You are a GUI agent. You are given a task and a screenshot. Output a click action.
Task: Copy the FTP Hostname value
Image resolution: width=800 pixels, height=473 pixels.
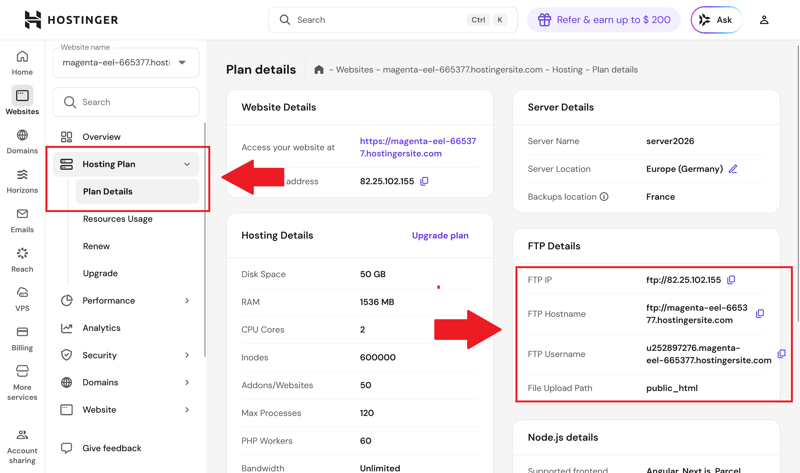760,314
